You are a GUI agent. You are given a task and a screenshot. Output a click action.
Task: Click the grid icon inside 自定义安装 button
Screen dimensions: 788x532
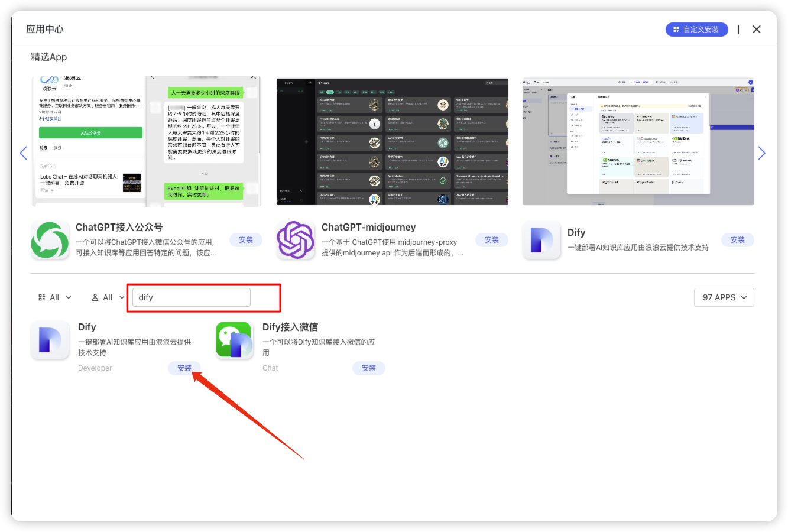676,29
